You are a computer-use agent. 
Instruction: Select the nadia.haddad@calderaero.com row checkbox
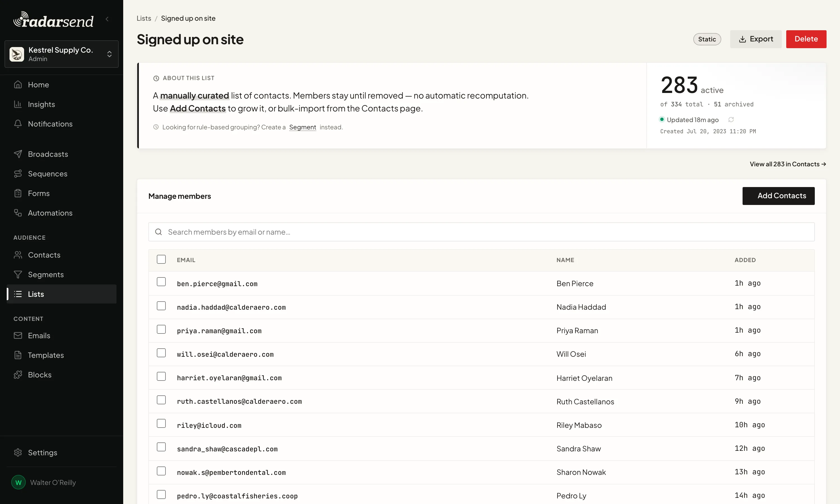click(161, 306)
